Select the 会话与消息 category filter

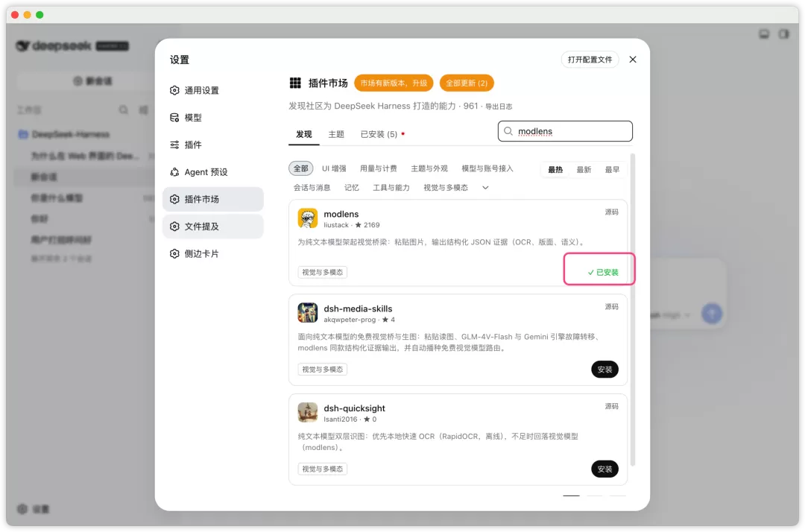coord(312,188)
